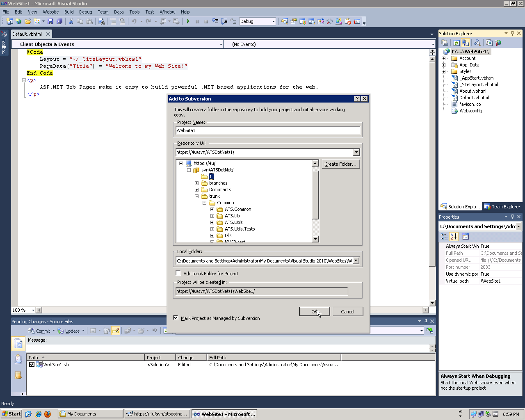
Task: Click the Property Pages icon in Properties panel
Action: coord(466,237)
